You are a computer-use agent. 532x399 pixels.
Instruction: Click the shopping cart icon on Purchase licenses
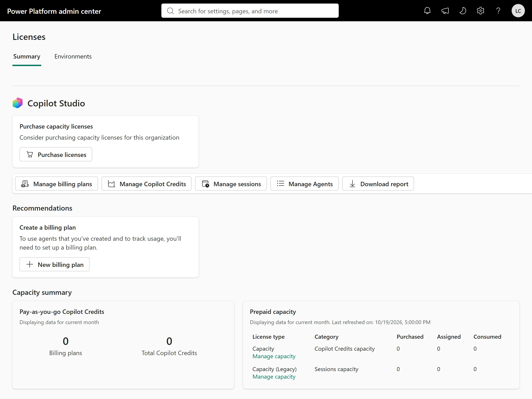point(29,155)
